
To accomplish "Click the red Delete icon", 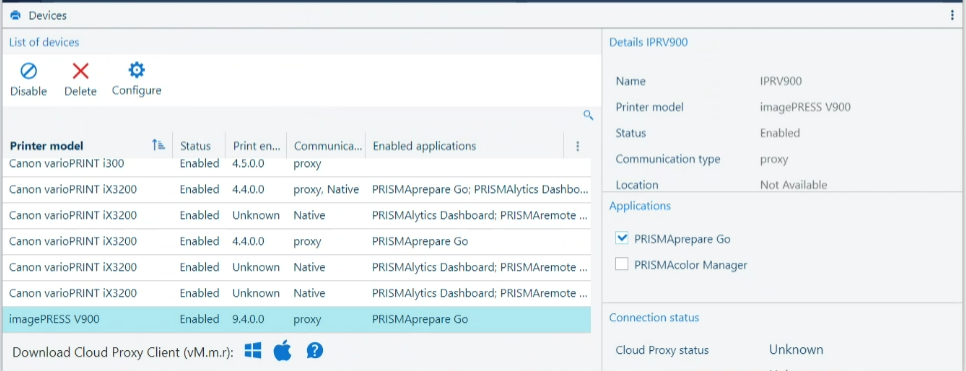I will click(81, 71).
